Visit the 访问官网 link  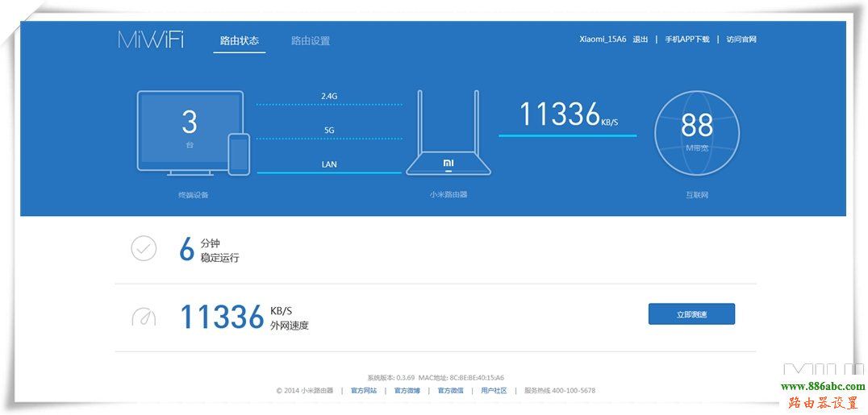pyautogui.click(x=741, y=39)
